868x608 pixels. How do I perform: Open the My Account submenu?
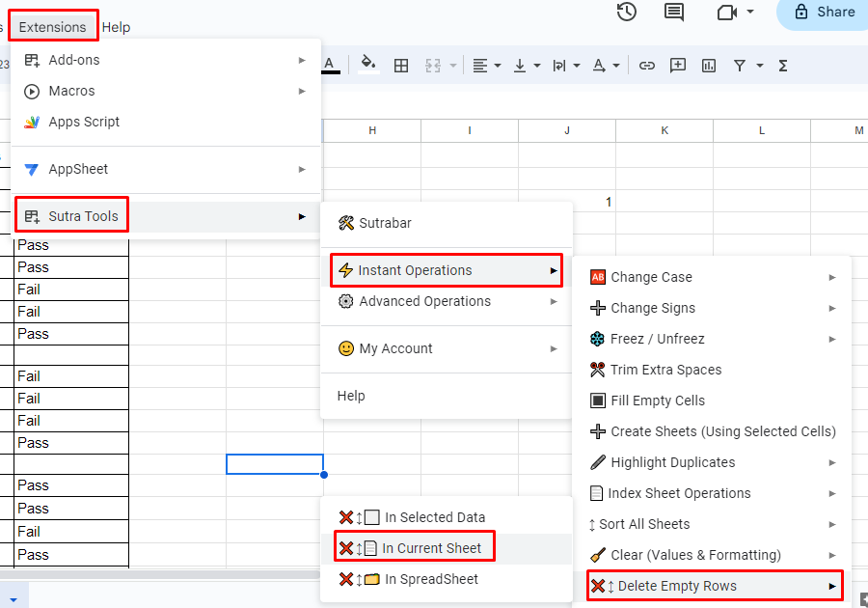point(447,348)
